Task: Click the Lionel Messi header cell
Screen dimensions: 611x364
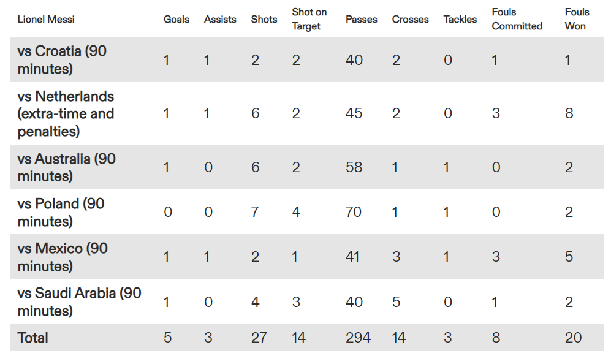Action: 46,20
